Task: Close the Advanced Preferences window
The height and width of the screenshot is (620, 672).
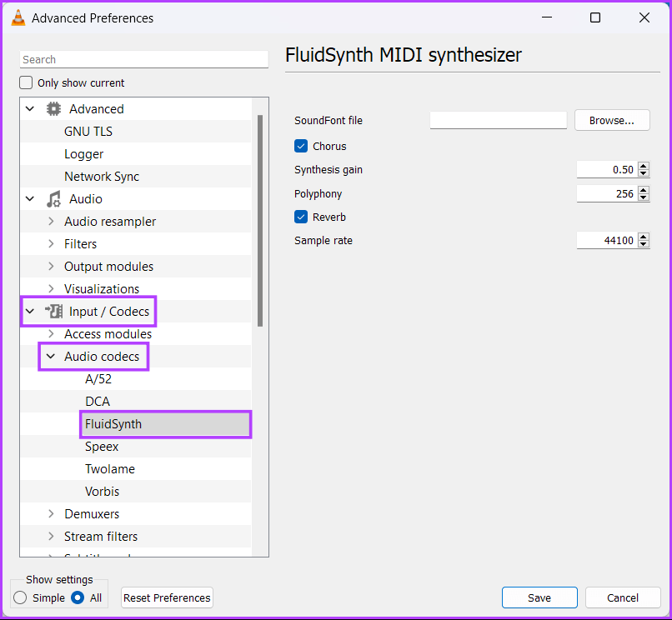Action: (644, 17)
